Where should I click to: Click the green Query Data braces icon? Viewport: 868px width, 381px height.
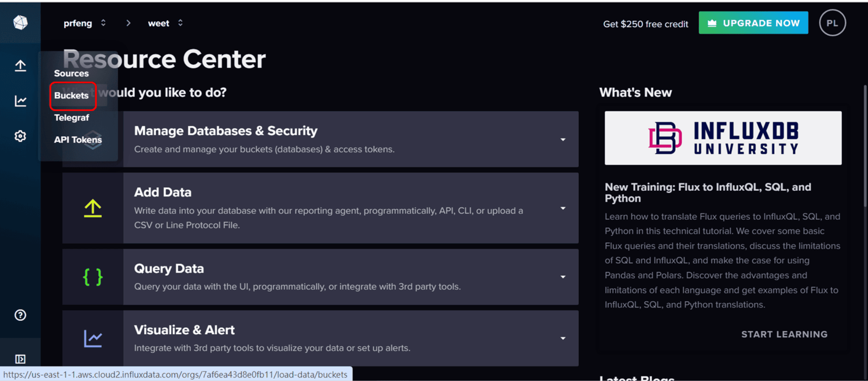pos(93,277)
